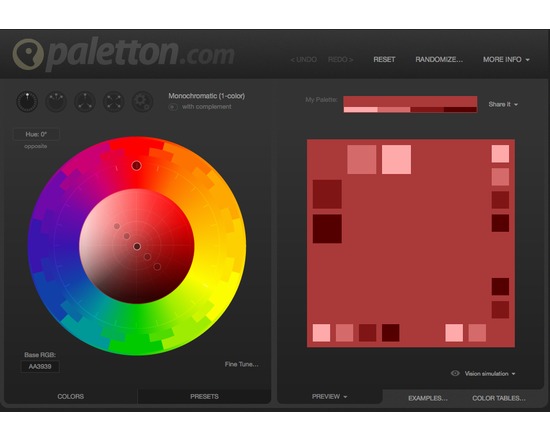The height and width of the screenshot is (440, 550).
Task: Click the Paletton logo icon
Action: click(28, 54)
